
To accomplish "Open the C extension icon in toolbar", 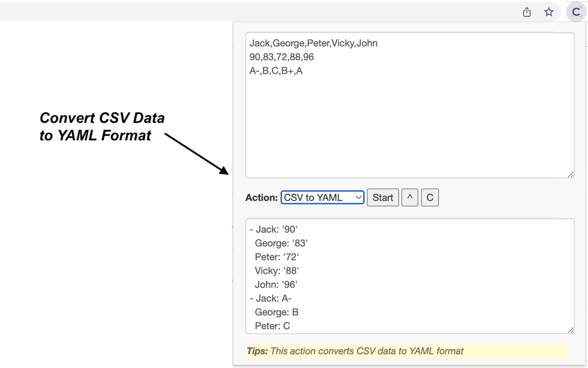I will (x=576, y=12).
